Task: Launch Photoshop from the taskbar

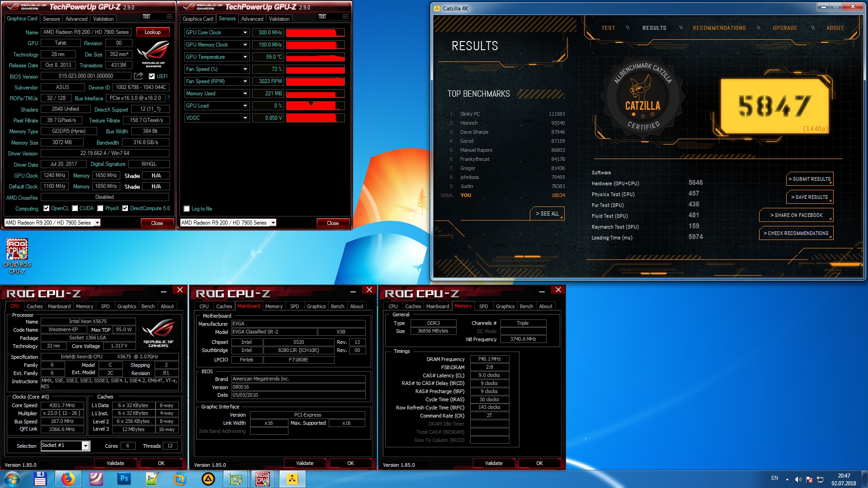Action: pyautogui.click(x=124, y=479)
